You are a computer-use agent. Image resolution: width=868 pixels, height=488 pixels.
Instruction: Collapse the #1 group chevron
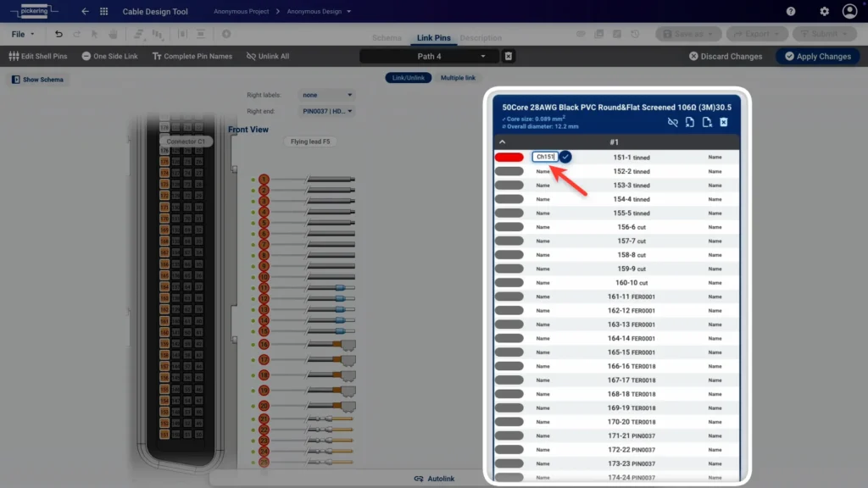click(502, 142)
